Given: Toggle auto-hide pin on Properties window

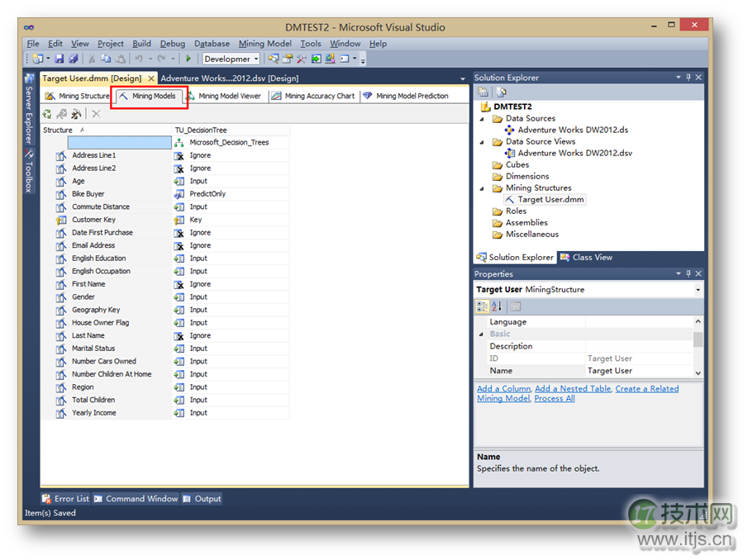Looking at the screenshot, I should 688,273.
